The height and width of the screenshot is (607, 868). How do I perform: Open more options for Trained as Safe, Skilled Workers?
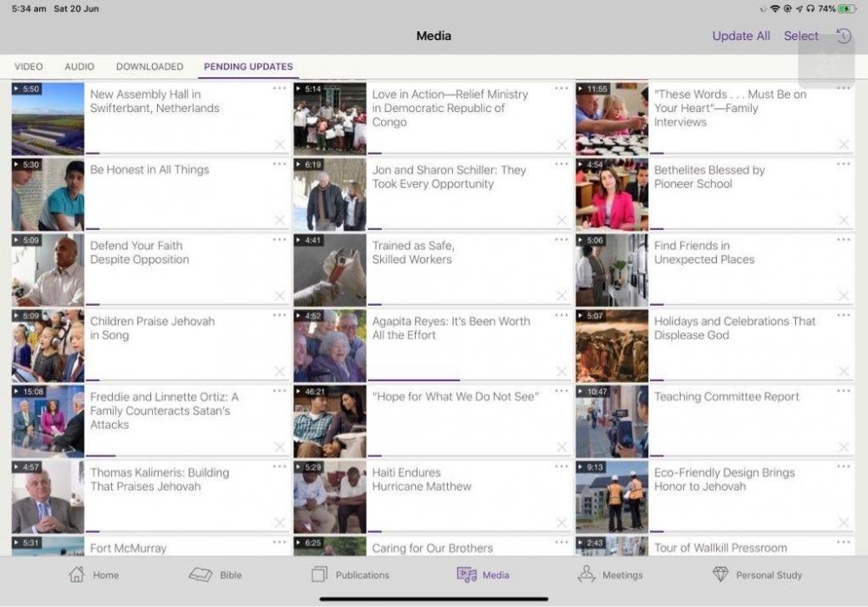(562, 240)
